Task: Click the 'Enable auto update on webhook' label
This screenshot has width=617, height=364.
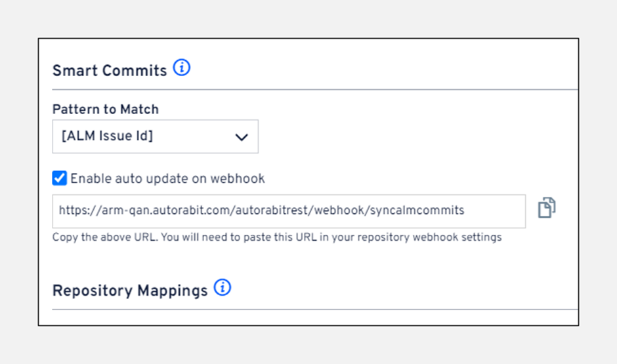Action: (x=167, y=178)
